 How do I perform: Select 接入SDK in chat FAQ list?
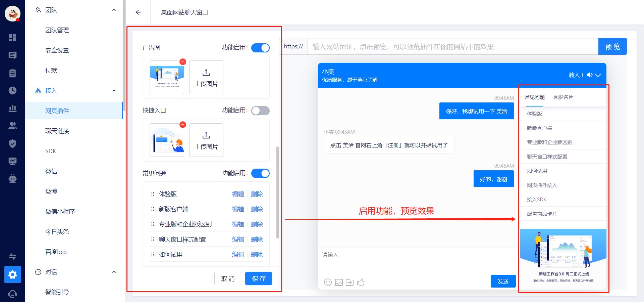563,200
